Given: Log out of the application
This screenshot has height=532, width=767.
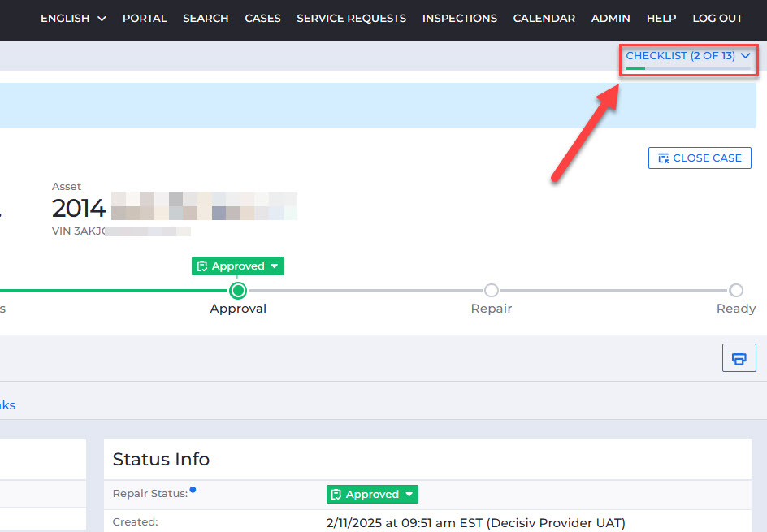Looking at the screenshot, I should coord(717,18).
